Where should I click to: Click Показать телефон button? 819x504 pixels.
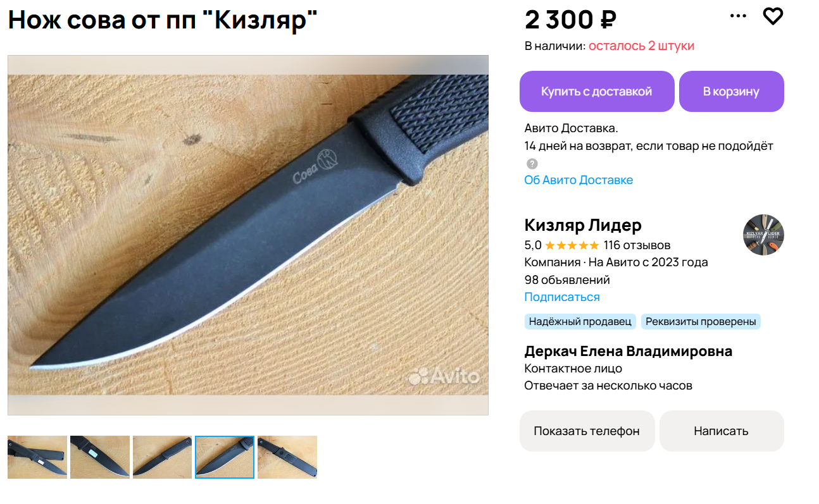pos(587,431)
